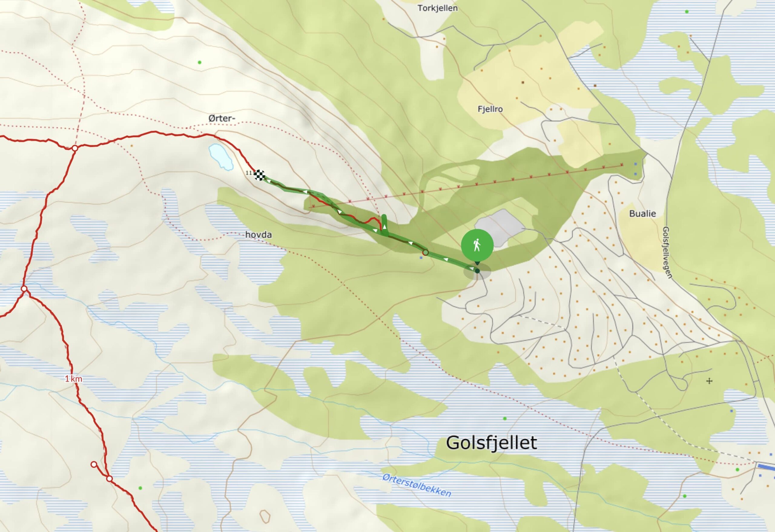Click the dark start point dot below hiker pin
The height and width of the screenshot is (532, 775).
477,271
